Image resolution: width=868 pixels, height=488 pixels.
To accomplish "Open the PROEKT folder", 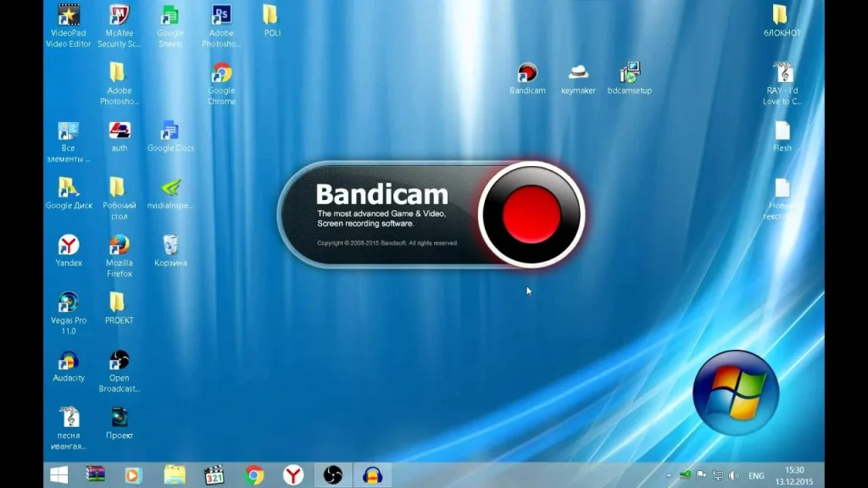I will tap(119, 308).
